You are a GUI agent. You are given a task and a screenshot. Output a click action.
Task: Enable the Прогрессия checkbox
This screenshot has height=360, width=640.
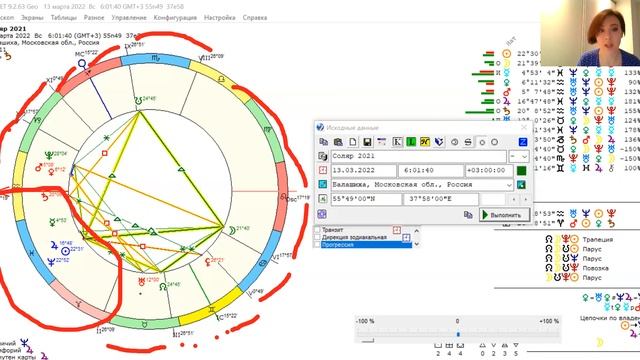click(317, 245)
